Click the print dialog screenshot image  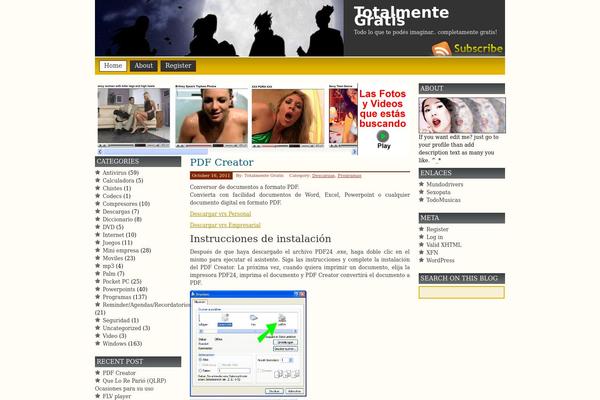[248, 343]
